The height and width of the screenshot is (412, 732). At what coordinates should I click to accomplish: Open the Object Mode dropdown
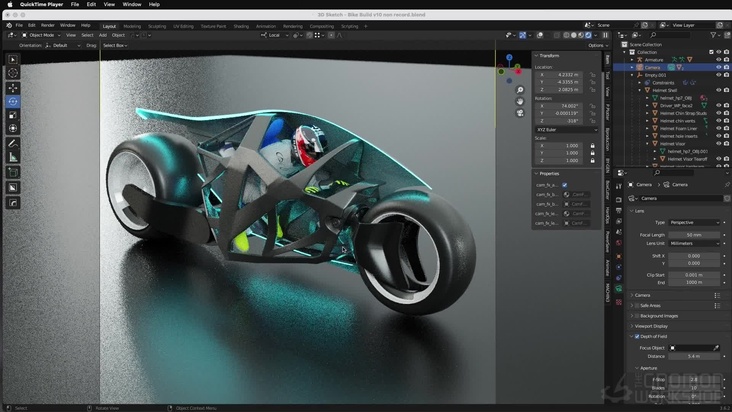click(42, 35)
